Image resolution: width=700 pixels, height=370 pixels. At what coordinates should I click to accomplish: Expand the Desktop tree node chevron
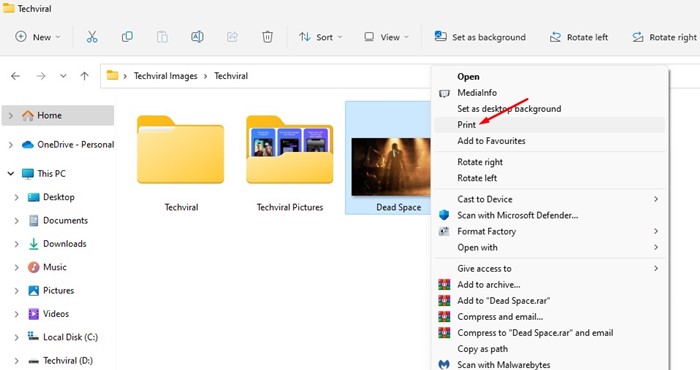(x=17, y=197)
